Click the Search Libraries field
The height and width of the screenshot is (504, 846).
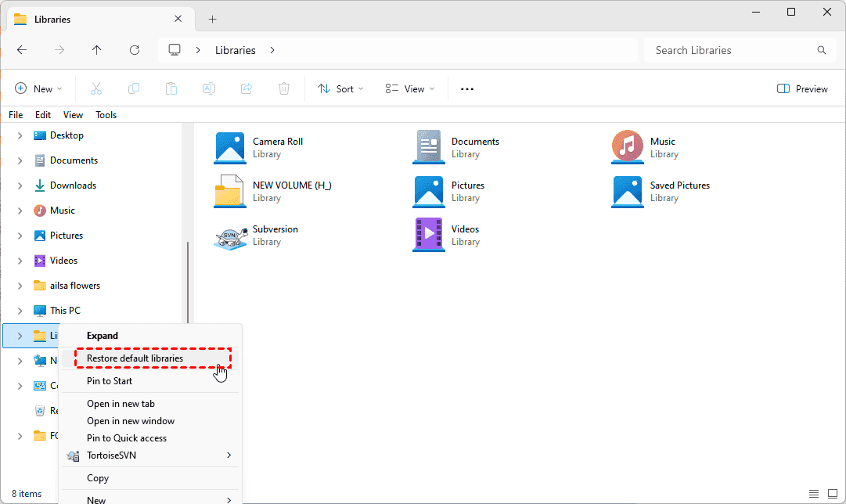click(732, 50)
